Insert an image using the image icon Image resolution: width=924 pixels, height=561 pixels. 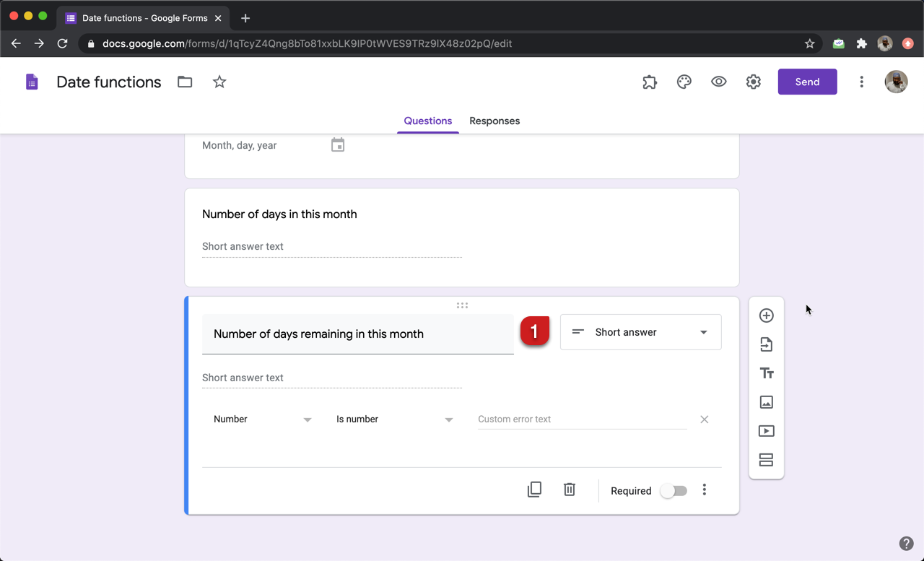(766, 402)
